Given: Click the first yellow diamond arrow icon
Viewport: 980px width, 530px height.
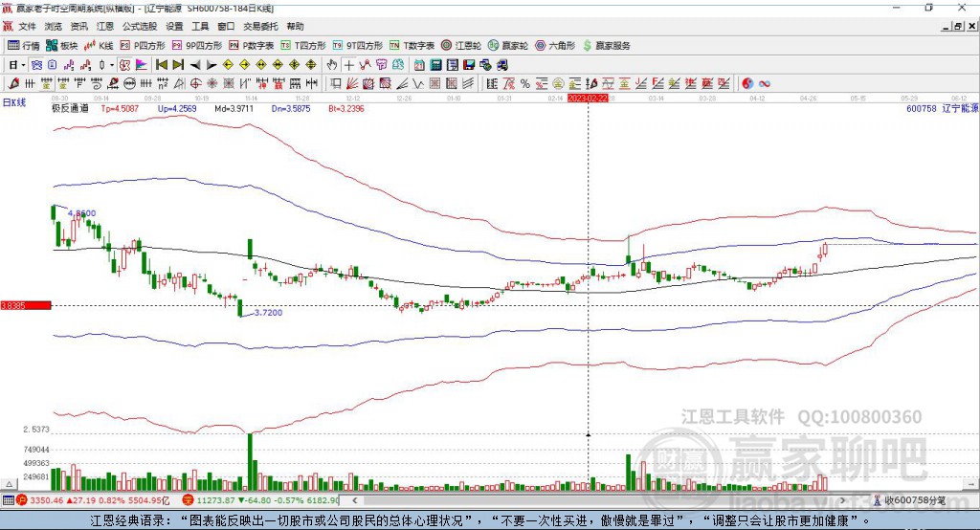Looking at the screenshot, I should pyautogui.click(x=228, y=65).
